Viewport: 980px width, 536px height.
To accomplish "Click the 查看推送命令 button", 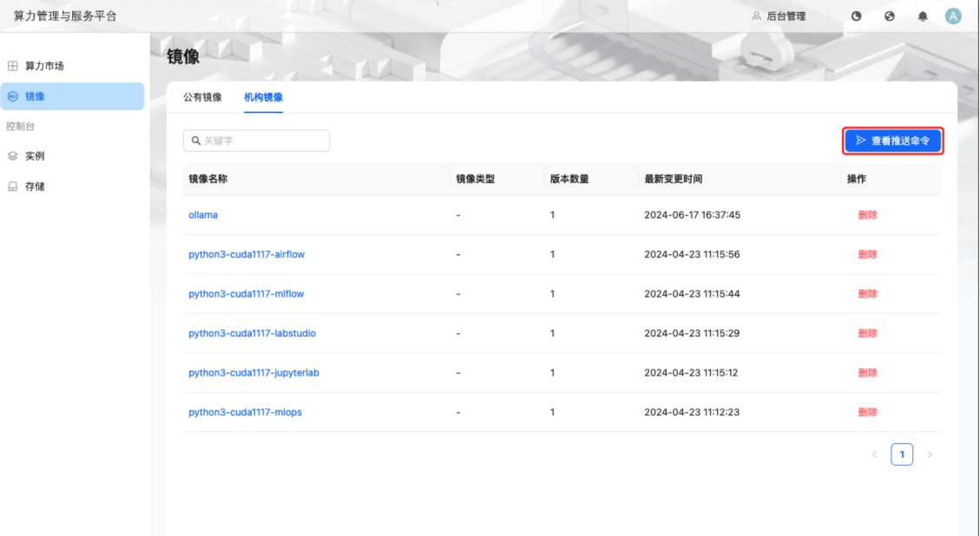I will pos(892,141).
